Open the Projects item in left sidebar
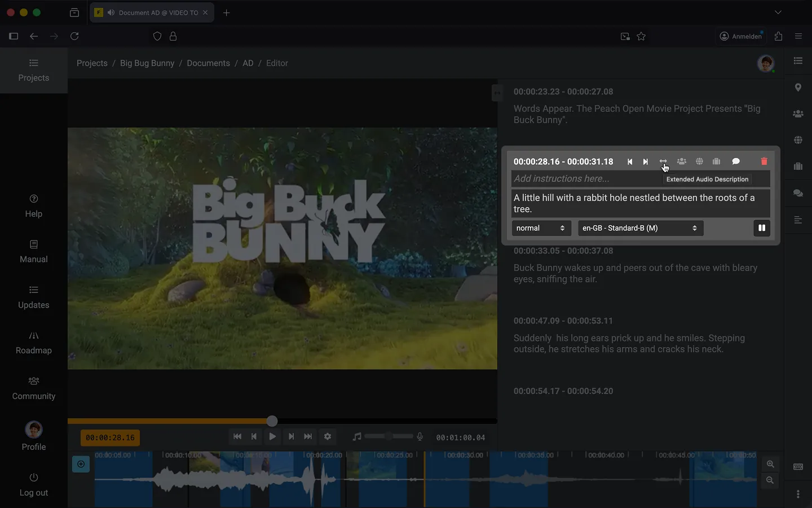 (x=34, y=71)
